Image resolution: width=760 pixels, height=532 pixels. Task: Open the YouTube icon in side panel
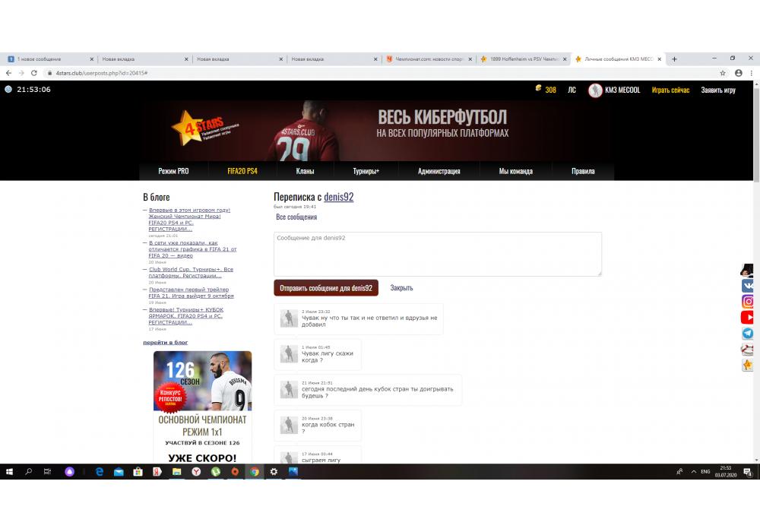(747, 318)
